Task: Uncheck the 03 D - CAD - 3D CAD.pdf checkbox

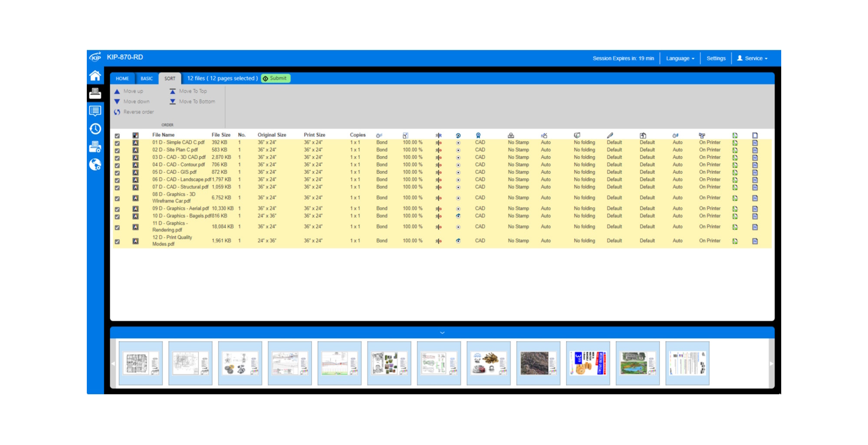Action: 117,158
